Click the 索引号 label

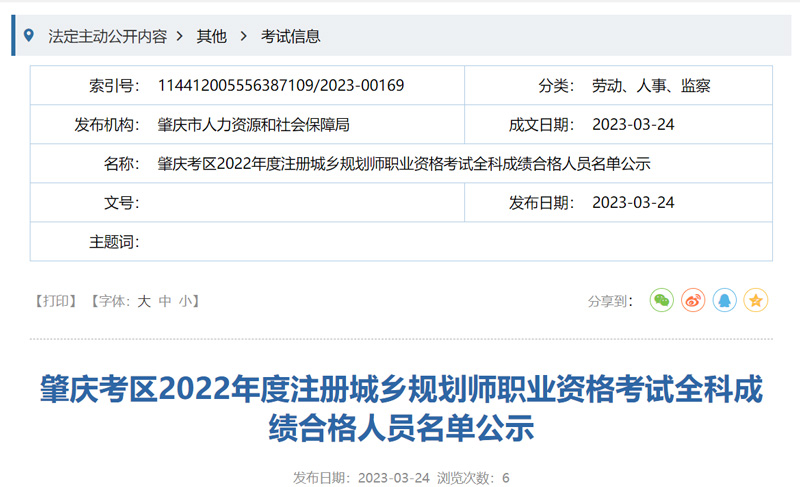click(x=114, y=85)
